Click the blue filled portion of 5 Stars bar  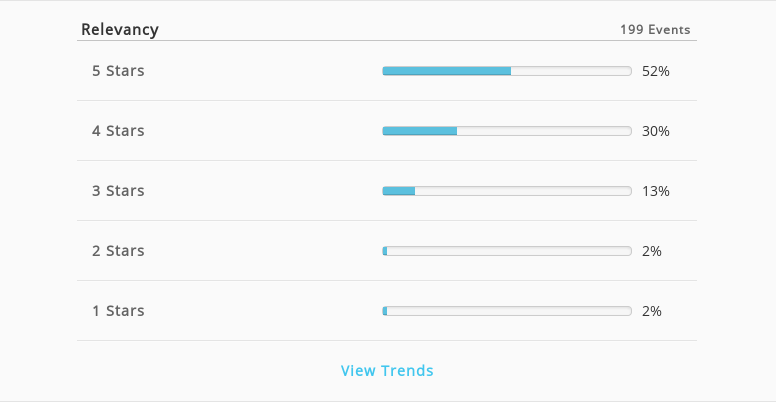pos(447,71)
